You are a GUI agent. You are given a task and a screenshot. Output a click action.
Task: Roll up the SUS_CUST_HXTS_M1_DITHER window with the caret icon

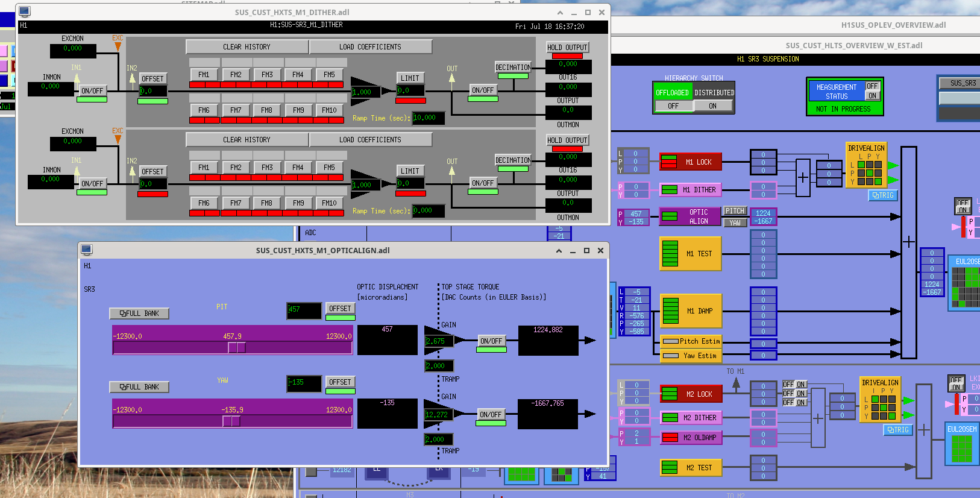(560, 12)
